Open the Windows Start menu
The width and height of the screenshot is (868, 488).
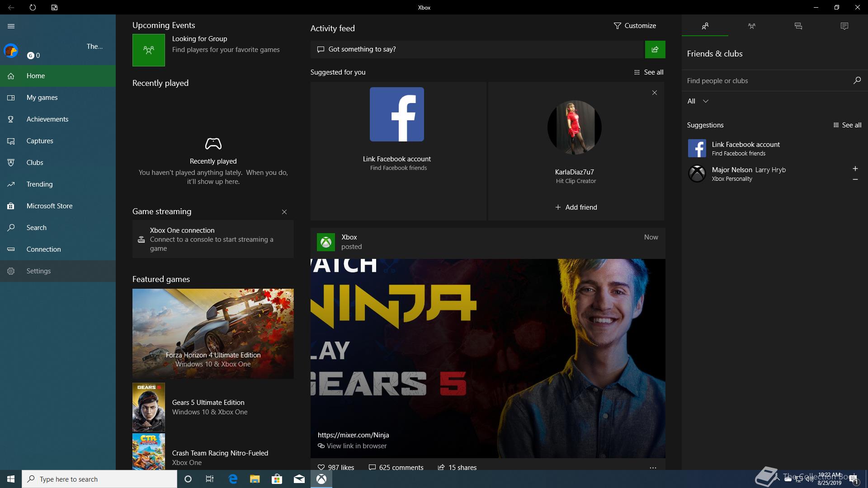[11, 479]
